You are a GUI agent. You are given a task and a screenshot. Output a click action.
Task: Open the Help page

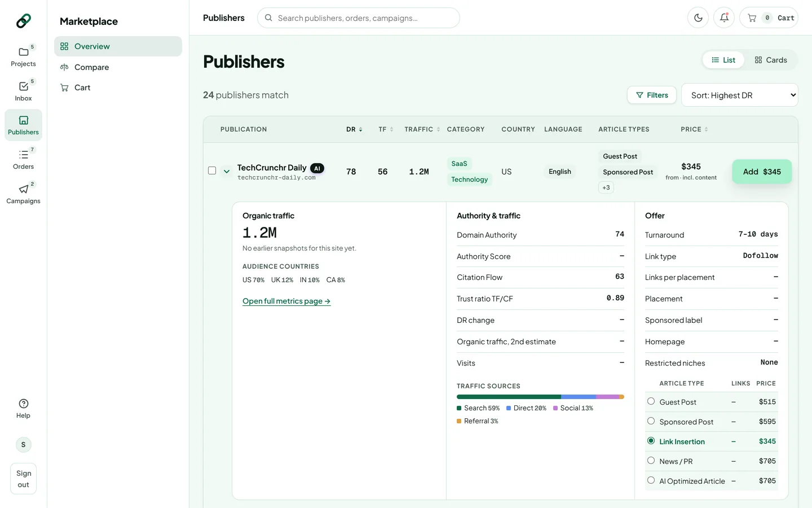coord(23,408)
